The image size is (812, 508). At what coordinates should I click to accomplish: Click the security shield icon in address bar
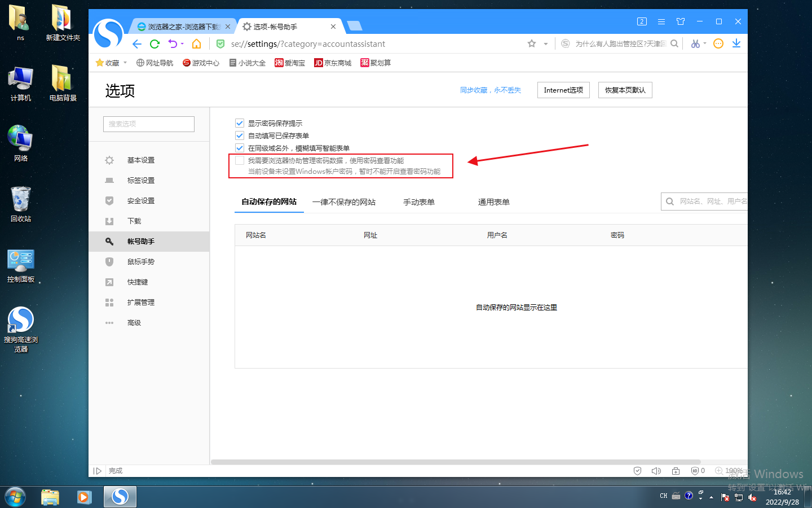(x=220, y=43)
